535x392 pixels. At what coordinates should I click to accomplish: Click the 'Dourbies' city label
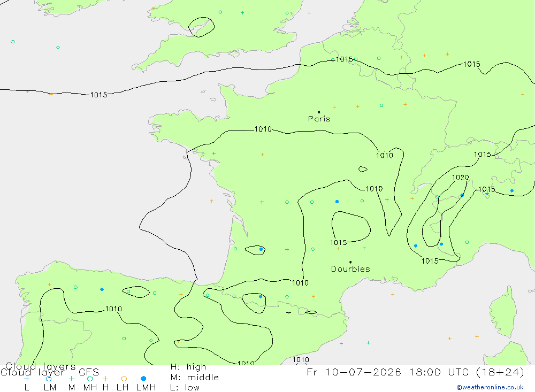350,269
